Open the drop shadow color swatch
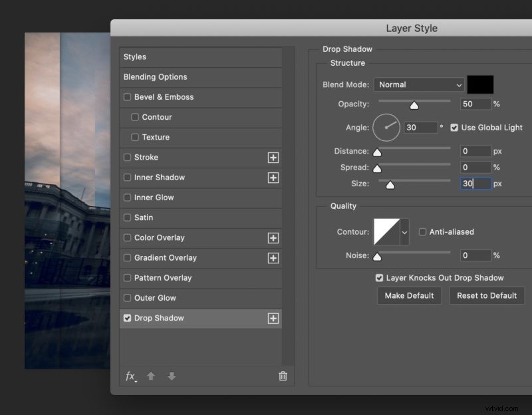 [x=480, y=84]
